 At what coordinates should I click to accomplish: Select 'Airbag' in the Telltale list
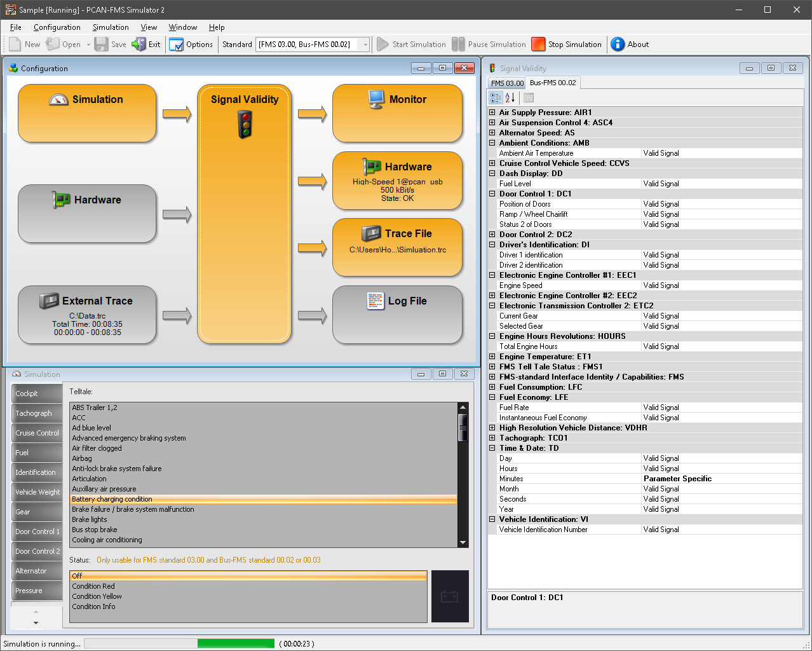tap(264, 458)
